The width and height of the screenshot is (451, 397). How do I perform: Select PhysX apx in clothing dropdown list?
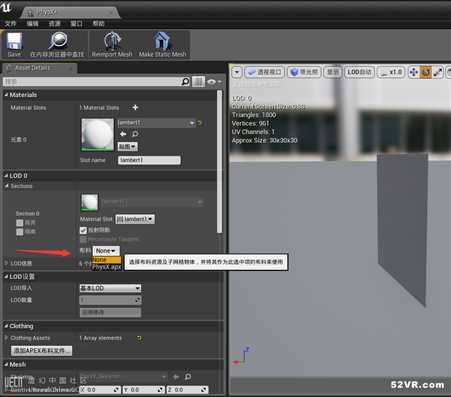click(106, 267)
